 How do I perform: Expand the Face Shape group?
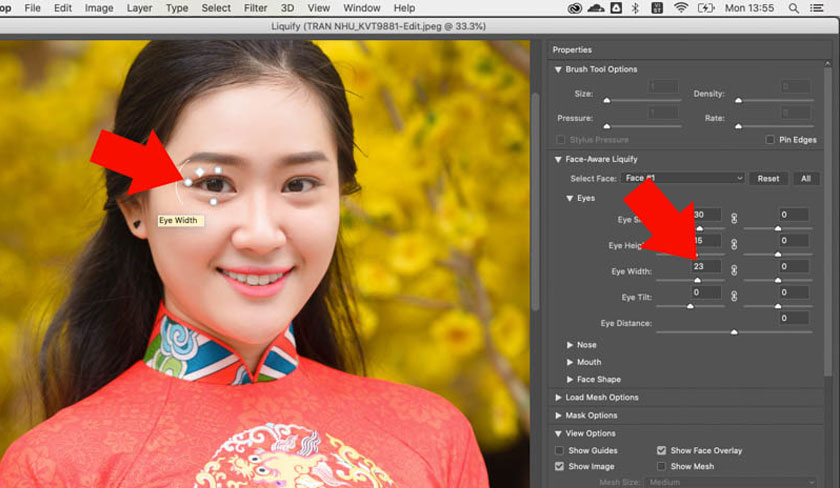pyautogui.click(x=570, y=379)
